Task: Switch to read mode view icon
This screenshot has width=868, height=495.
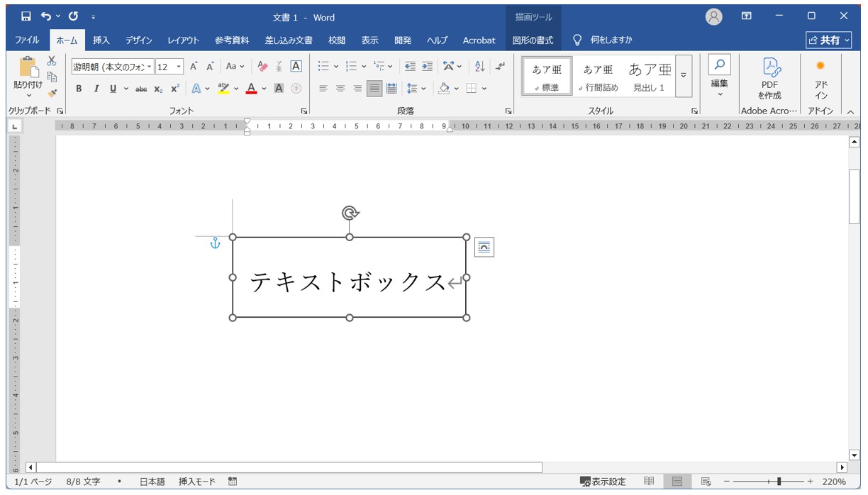Action: [x=649, y=482]
